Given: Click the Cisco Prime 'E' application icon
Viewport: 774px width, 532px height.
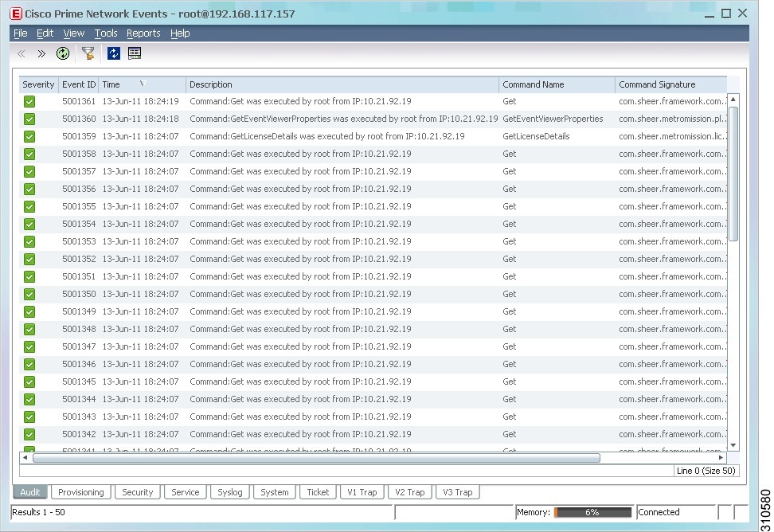Looking at the screenshot, I should point(16,14).
